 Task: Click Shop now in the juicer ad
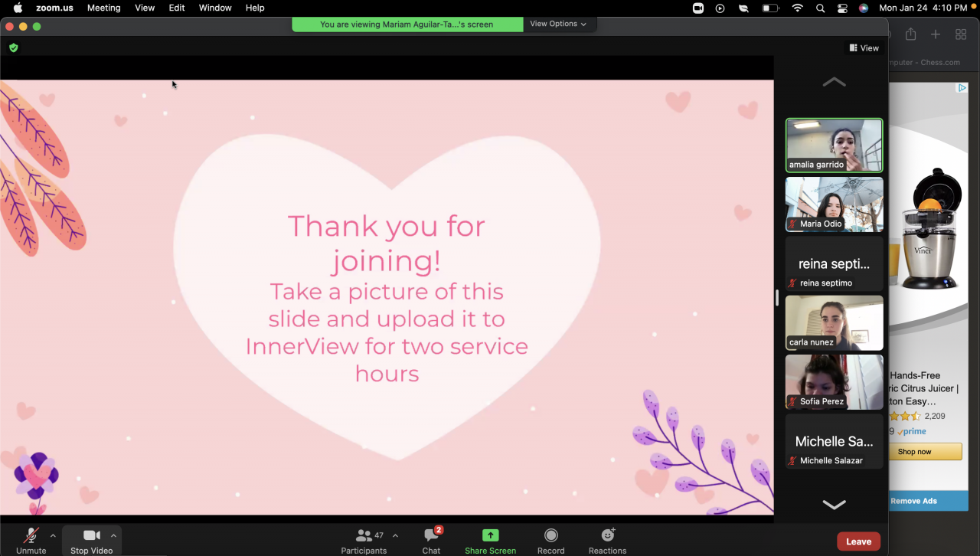coord(926,452)
